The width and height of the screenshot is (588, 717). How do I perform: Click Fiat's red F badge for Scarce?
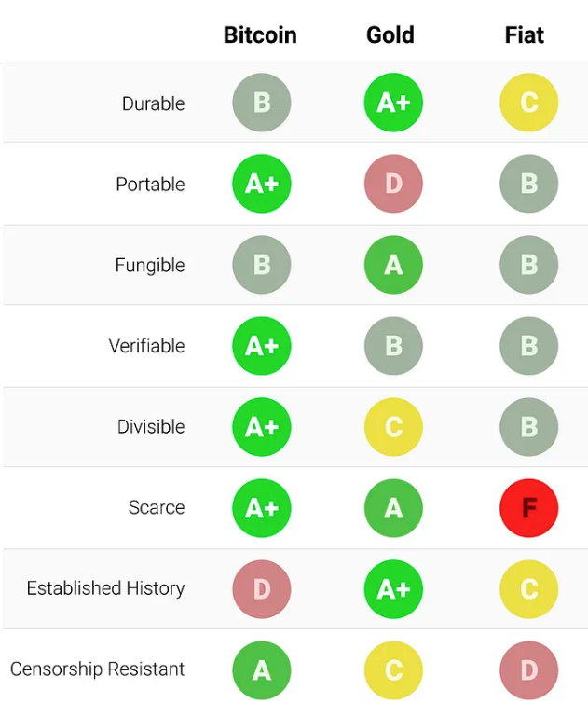528,508
